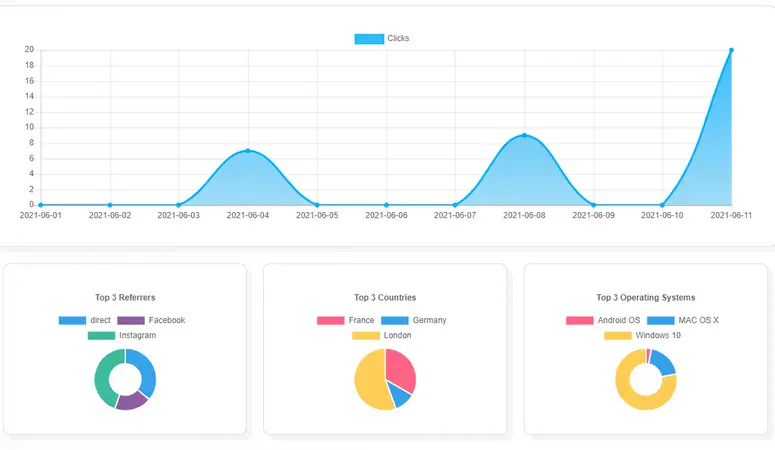Click the London legend text
This screenshot has height=450, width=775.
tap(397, 336)
